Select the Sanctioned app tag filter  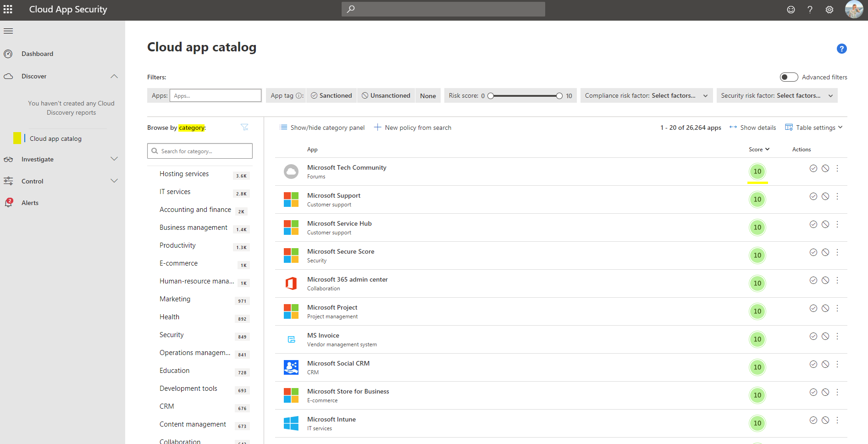click(x=331, y=95)
